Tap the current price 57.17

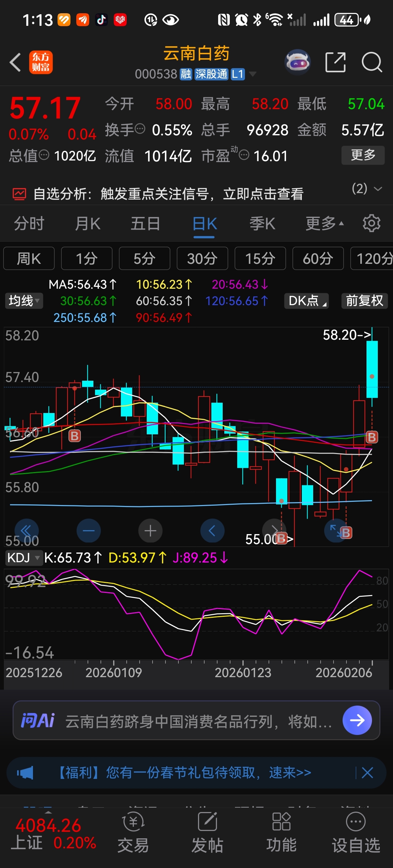(45, 108)
